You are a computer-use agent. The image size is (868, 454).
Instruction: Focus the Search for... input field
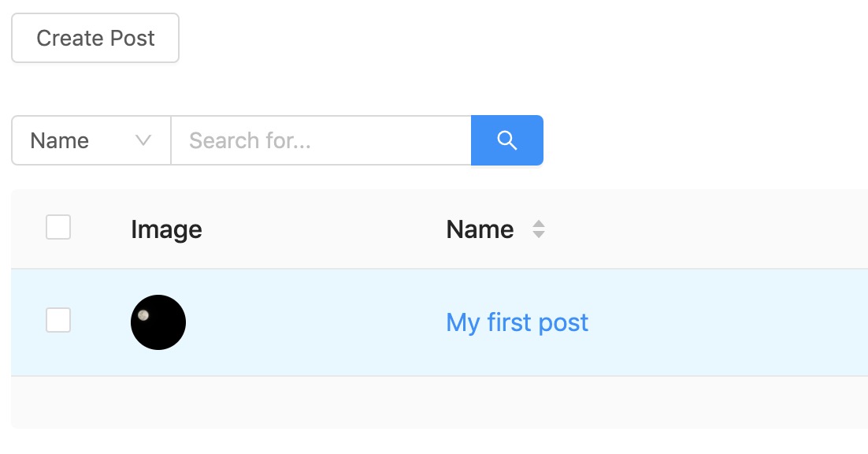tap(321, 140)
